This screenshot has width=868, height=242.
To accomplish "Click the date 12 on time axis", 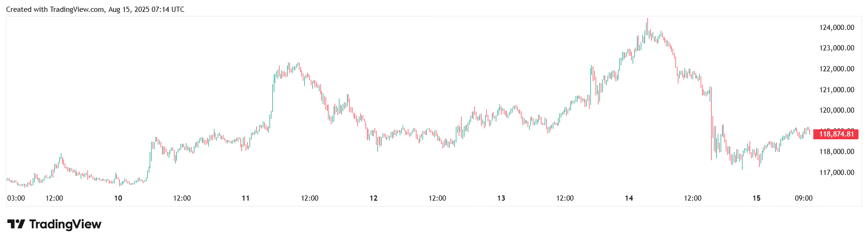I will [x=374, y=198].
